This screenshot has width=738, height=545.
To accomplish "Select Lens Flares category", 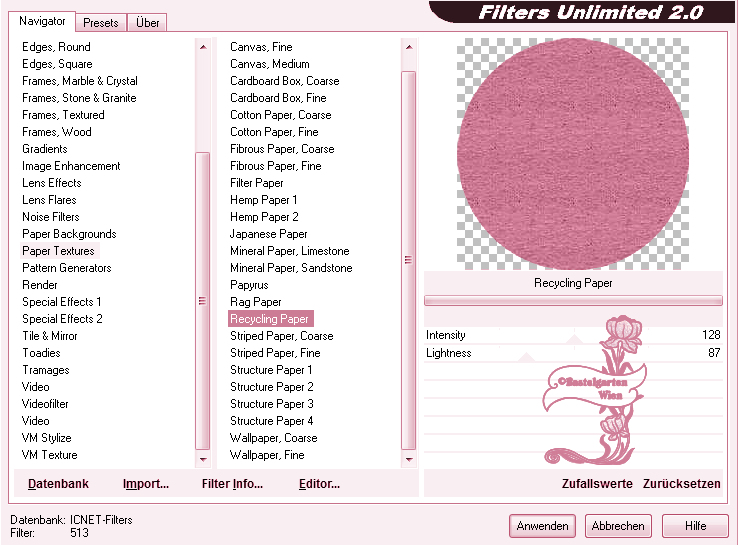I will [x=49, y=200].
